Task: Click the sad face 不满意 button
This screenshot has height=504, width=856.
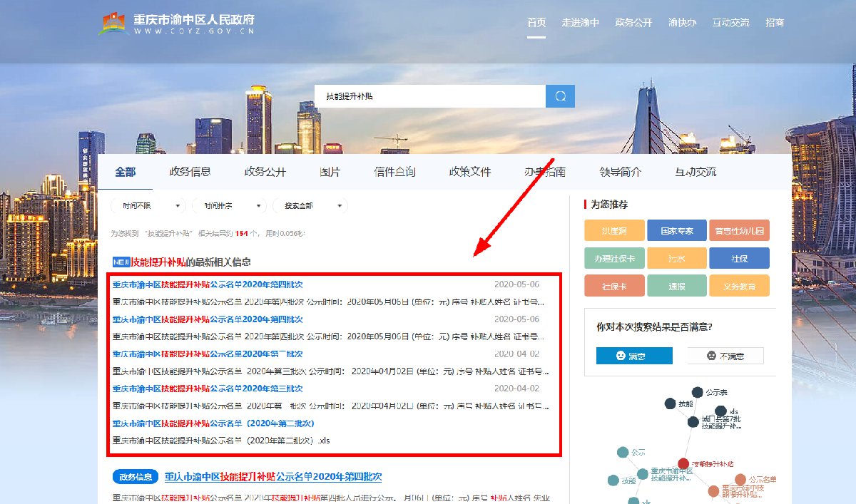Action: click(x=725, y=356)
